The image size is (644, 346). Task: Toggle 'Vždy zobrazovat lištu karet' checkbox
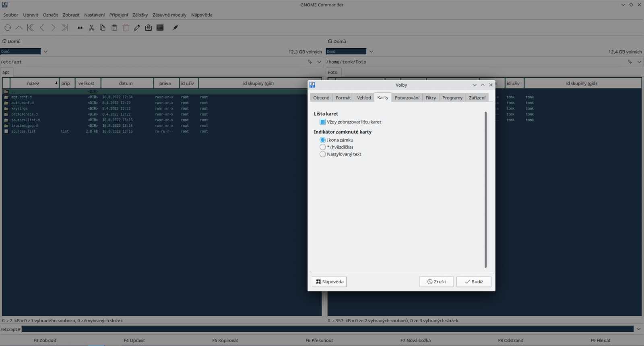(x=322, y=122)
